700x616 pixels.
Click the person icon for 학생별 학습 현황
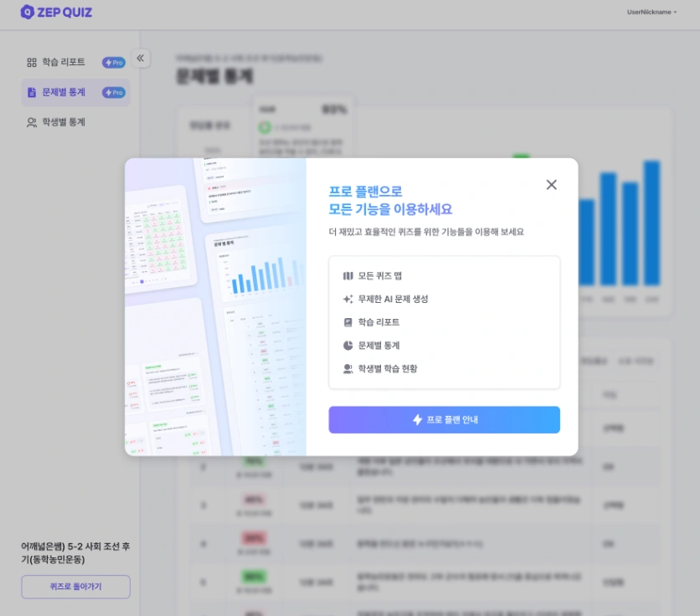[x=347, y=369]
